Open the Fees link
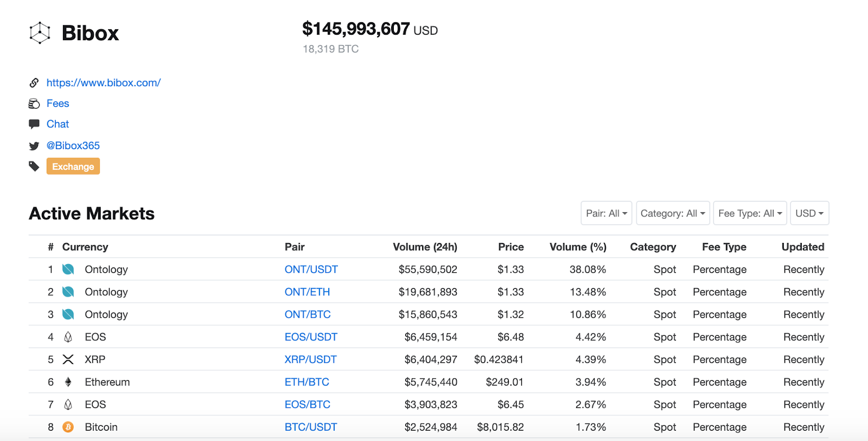Image resolution: width=868 pixels, height=441 pixels. [58, 103]
